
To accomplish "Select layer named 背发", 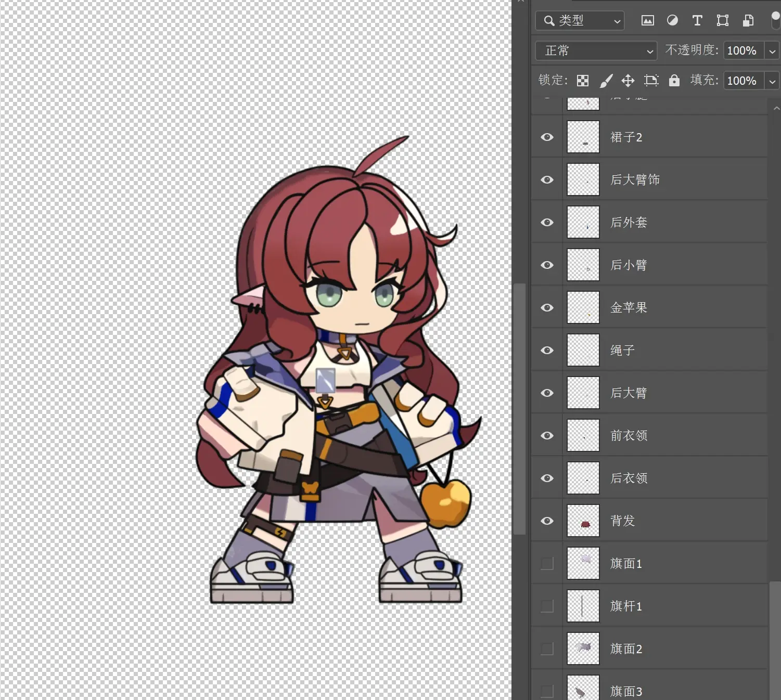I will tap(622, 521).
